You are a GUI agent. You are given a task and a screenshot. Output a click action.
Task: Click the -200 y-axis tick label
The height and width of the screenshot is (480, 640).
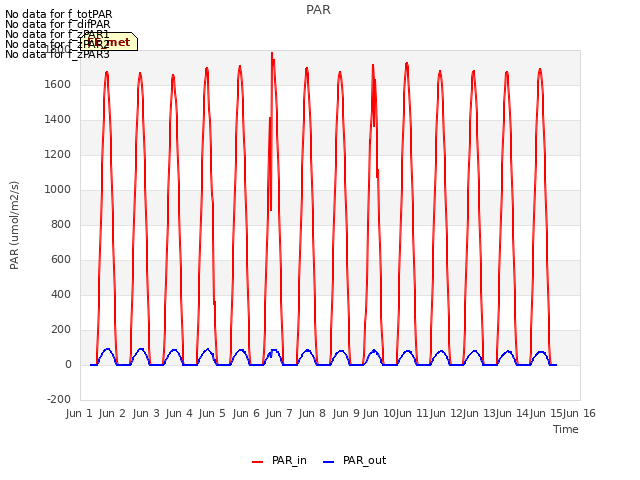point(59,399)
